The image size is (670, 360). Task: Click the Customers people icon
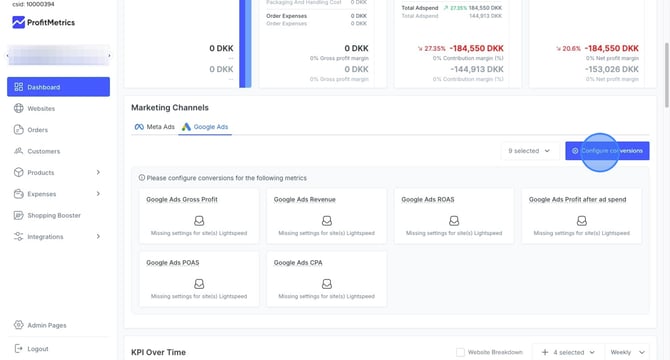[18, 151]
